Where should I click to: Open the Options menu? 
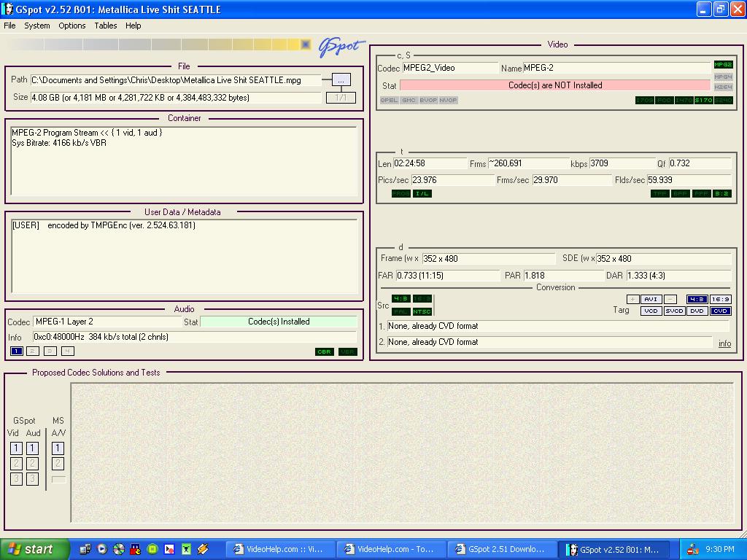(x=72, y=26)
